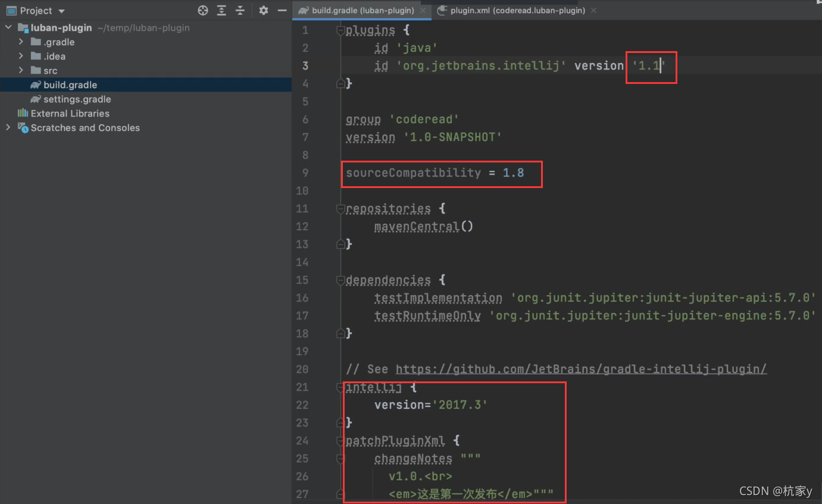Click the plugin.xml tab file icon
The height and width of the screenshot is (504, 822).
coord(442,11)
